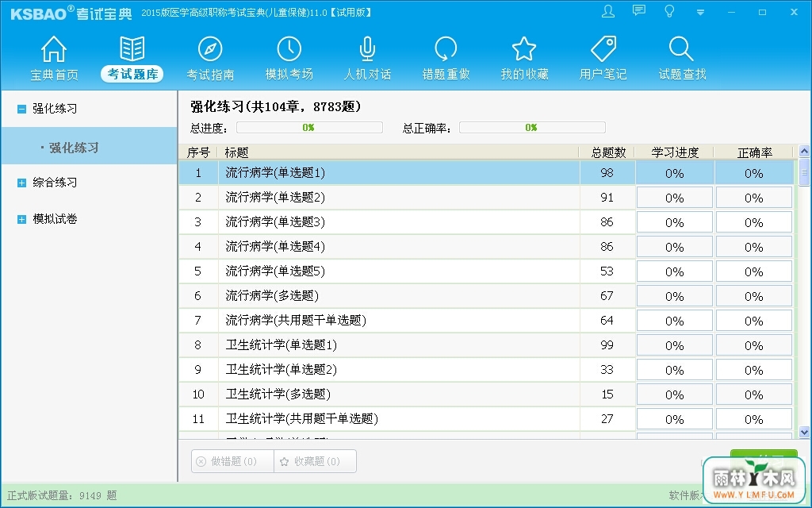Select row 流行病学(单选题4)
The height and width of the screenshot is (508, 812).
coord(486,247)
